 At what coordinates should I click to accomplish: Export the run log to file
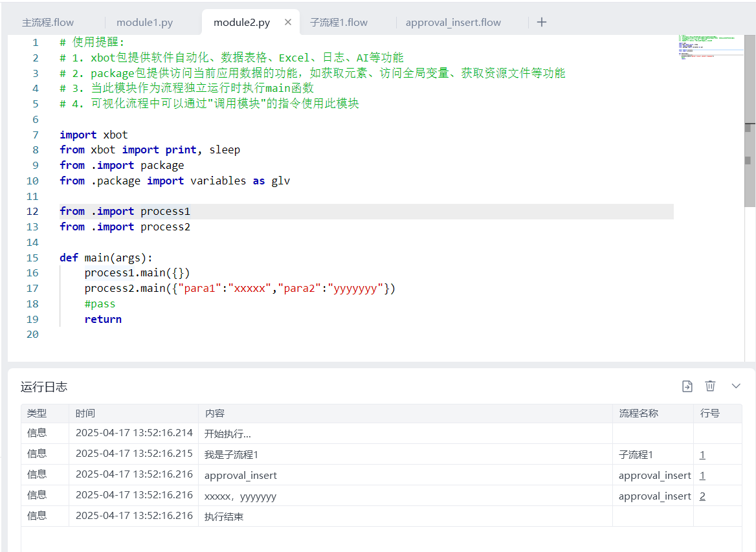(687, 386)
